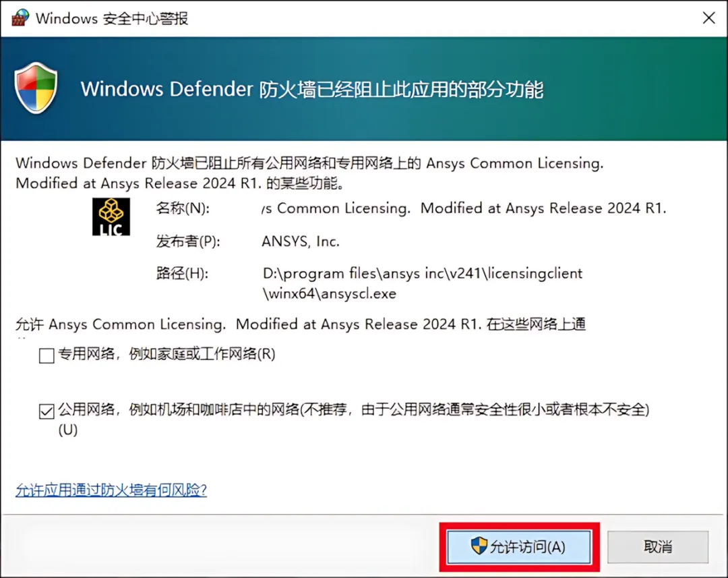Click the 取消 cancel button
The height and width of the screenshot is (578, 728).
point(657,546)
